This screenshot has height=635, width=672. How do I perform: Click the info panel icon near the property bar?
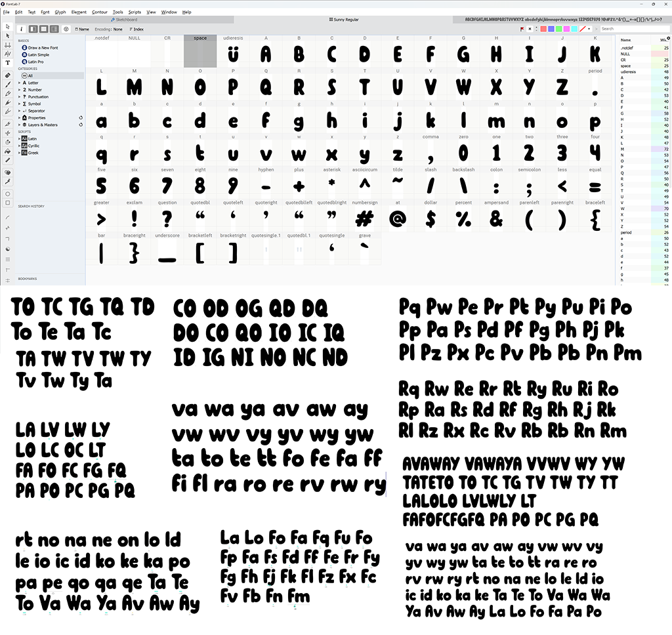pyautogui.click(x=22, y=29)
